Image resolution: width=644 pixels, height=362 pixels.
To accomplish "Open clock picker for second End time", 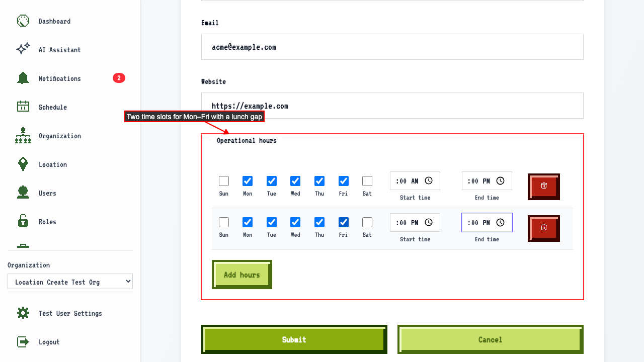I will [501, 223].
